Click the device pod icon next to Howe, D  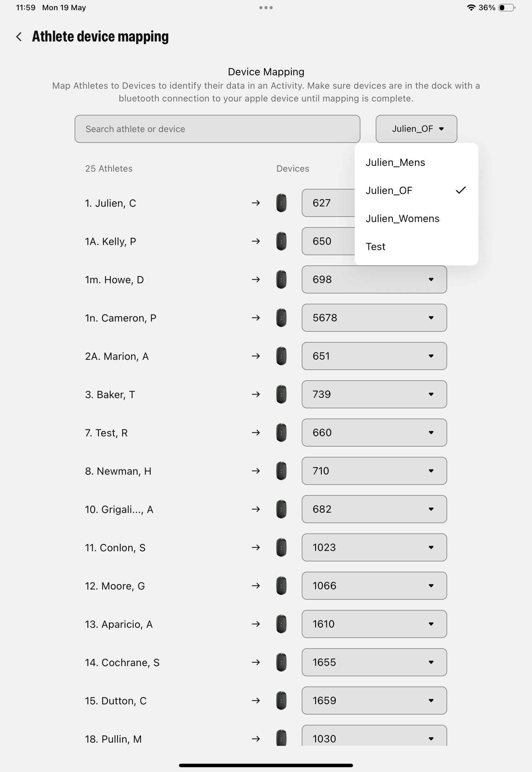click(281, 280)
